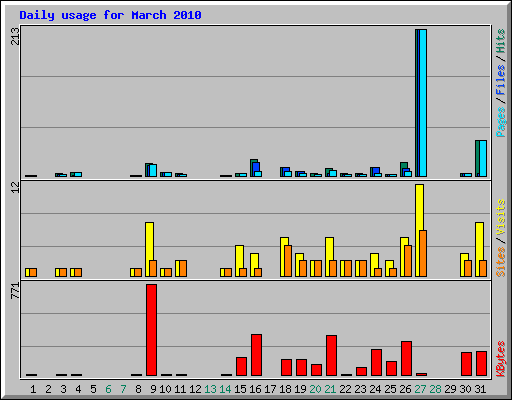Click the bottom chart maximum value "771"

(x=15, y=290)
